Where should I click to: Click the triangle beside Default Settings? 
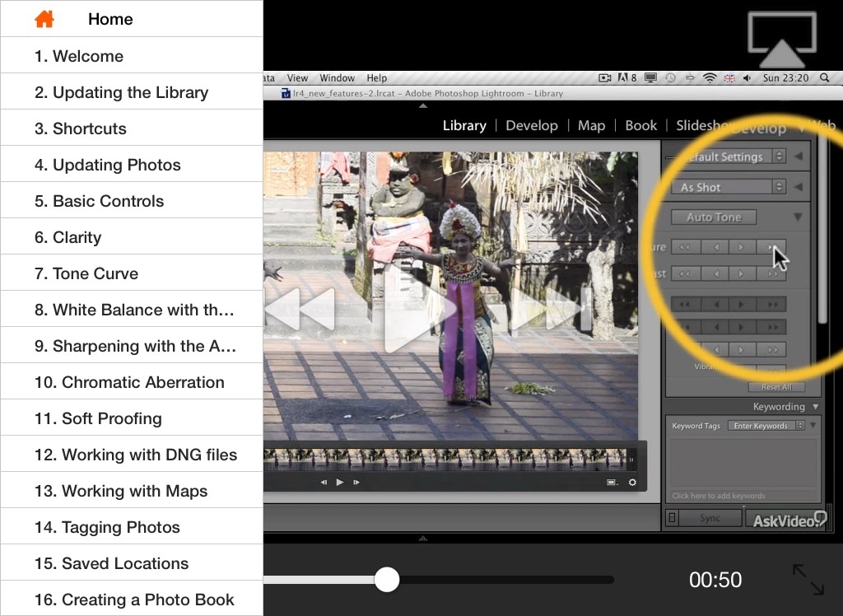(799, 156)
